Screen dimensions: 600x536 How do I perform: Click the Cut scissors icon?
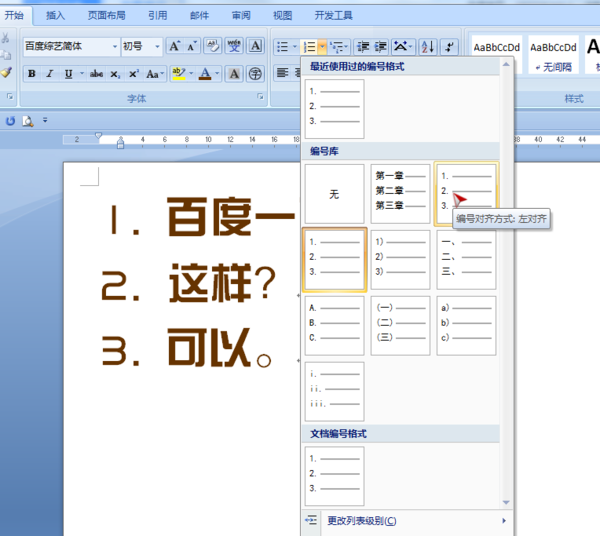click(x=5, y=38)
